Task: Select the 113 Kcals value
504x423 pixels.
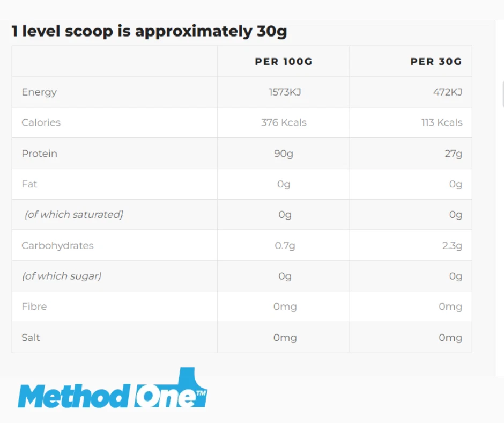Action: point(441,122)
